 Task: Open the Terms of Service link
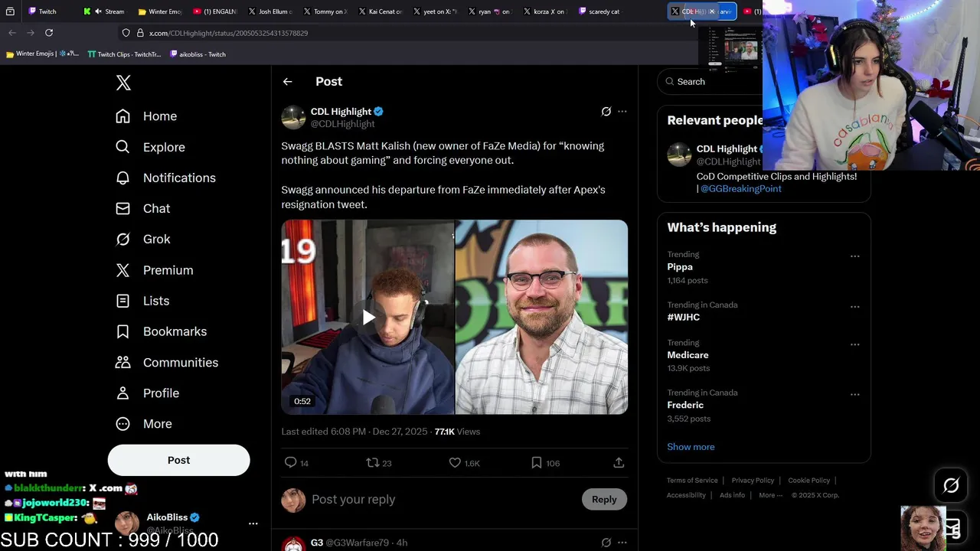(x=692, y=481)
